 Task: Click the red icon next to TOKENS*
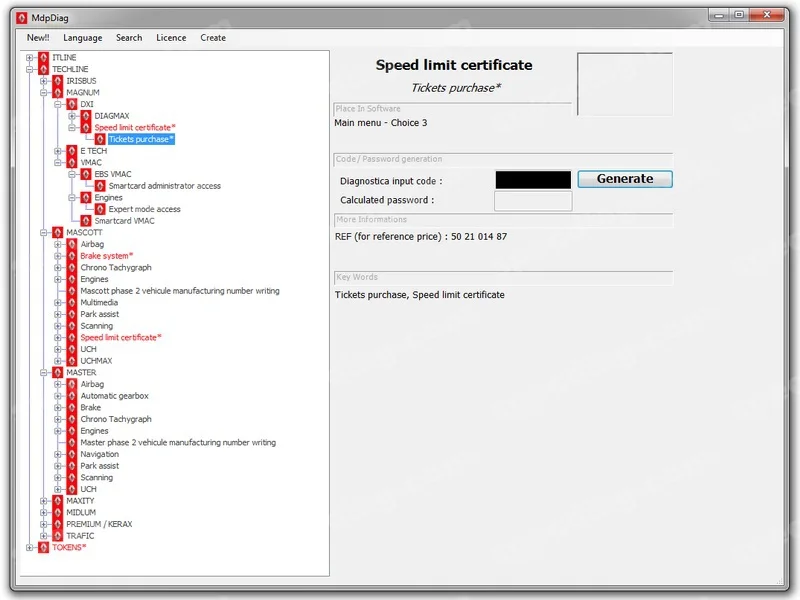[x=43, y=548]
